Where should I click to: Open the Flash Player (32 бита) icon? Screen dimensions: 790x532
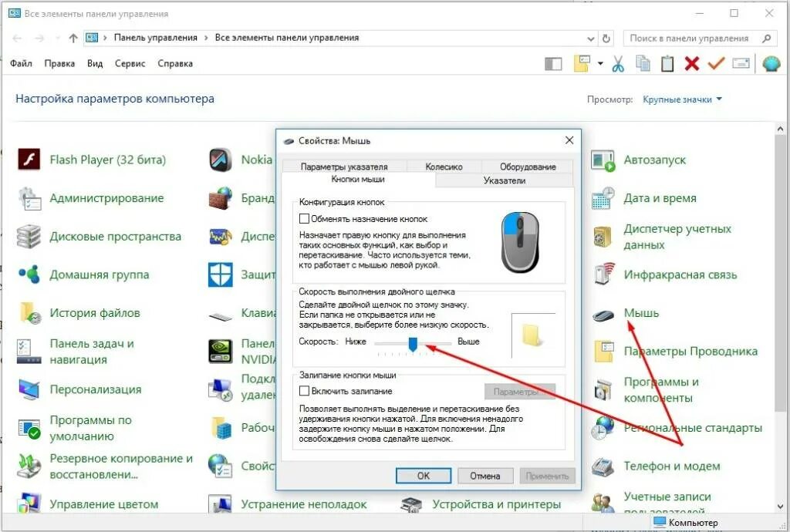29,160
